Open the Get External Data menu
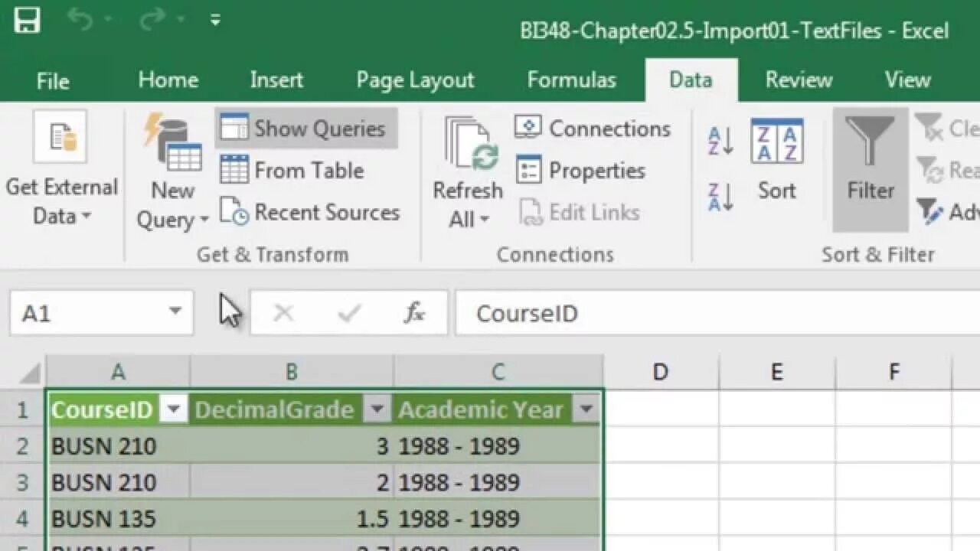980x551 pixels. click(x=61, y=170)
